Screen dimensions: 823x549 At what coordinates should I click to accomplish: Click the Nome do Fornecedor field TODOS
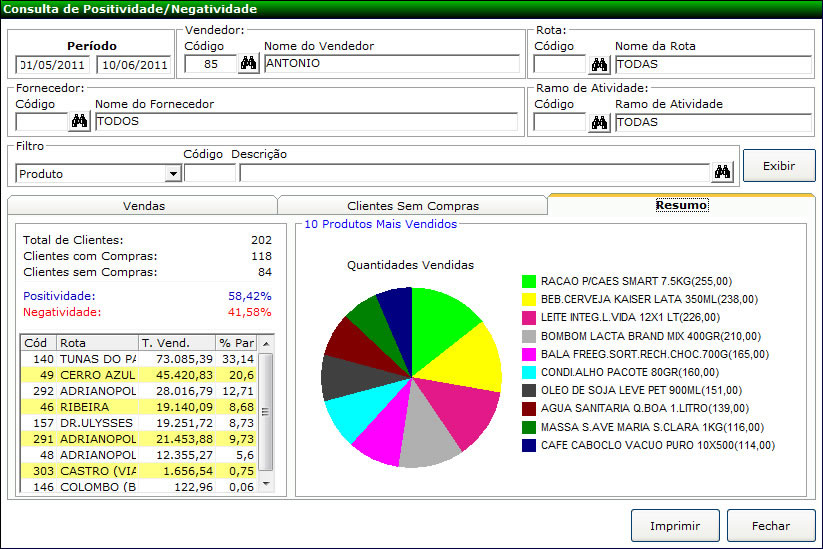[x=307, y=122]
